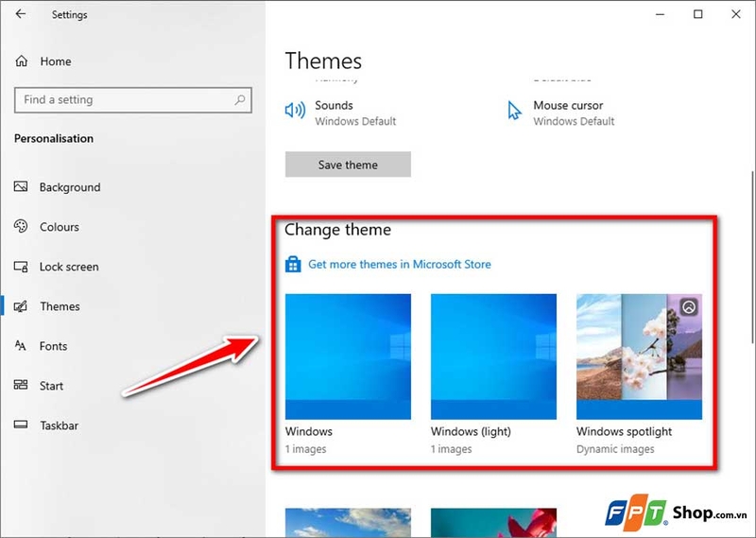Go to Start settings page
Image resolution: width=756 pixels, height=538 pixels.
pyautogui.click(x=51, y=386)
